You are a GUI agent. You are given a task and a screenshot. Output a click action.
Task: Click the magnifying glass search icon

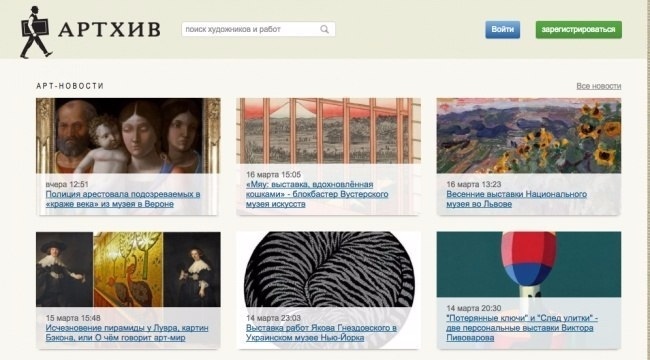[325, 29]
